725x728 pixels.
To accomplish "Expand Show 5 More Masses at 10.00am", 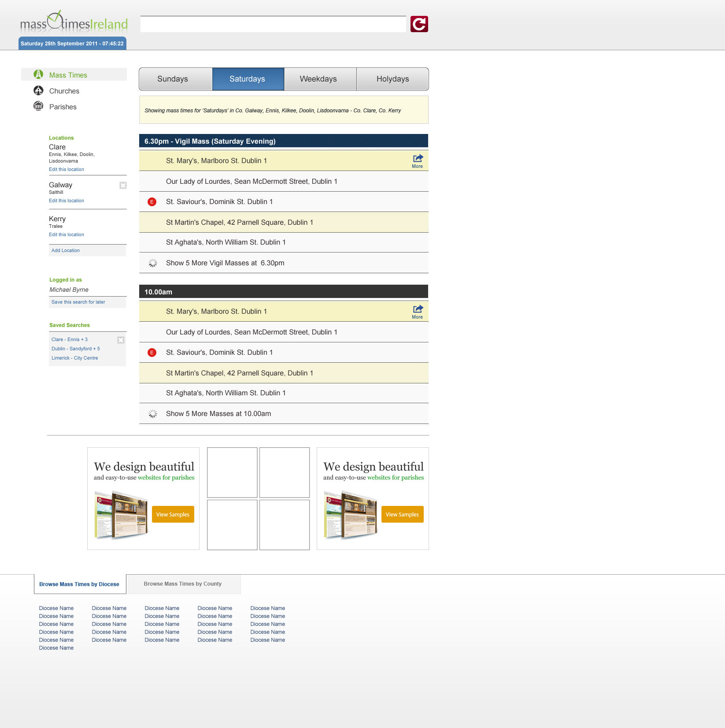I will [x=218, y=414].
